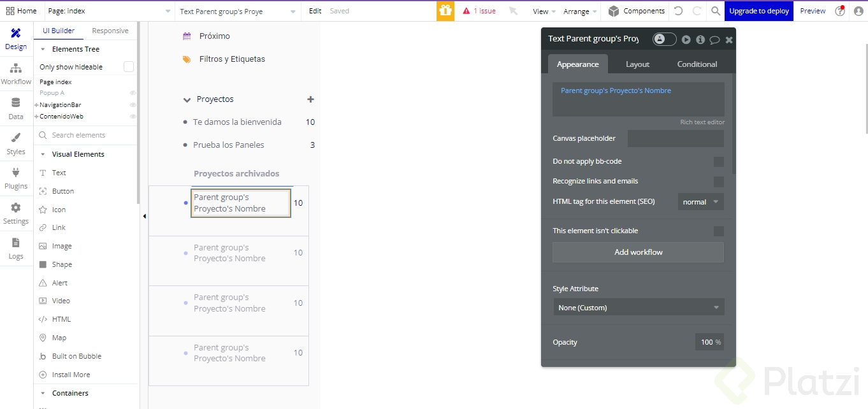
Task: Switch to the Layout tab
Action: (x=637, y=64)
